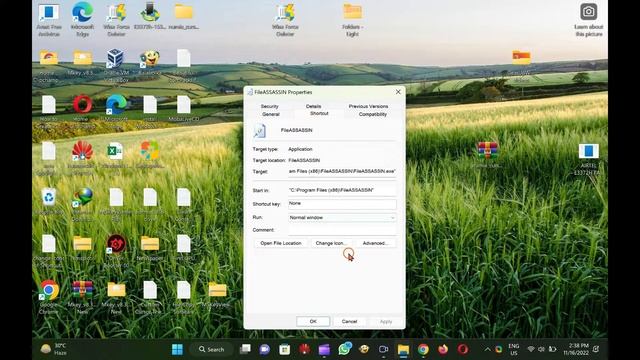Open Task View on the taskbar
Viewport: 640px width, 360px height.
245,349
